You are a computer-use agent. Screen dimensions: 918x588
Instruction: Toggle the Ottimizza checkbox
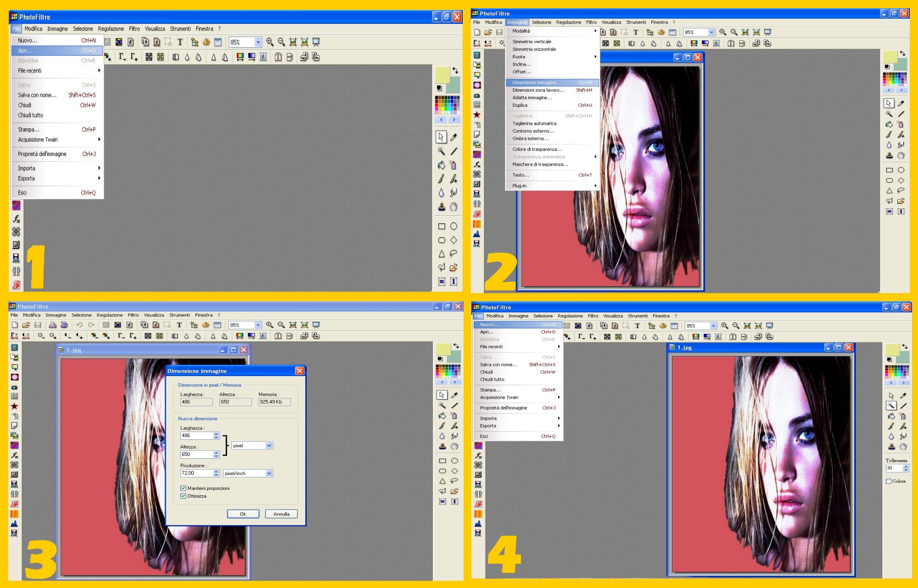click(x=183, y=496)
